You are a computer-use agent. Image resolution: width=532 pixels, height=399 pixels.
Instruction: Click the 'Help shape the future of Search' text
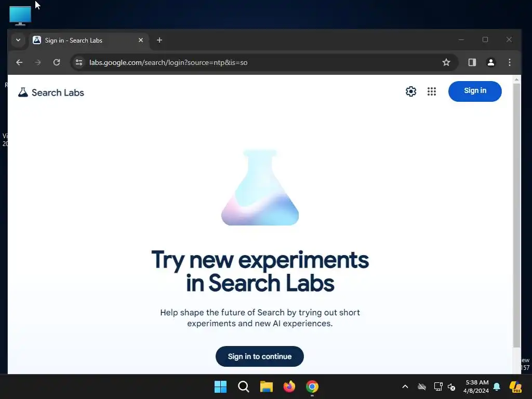tap(260, 318)
